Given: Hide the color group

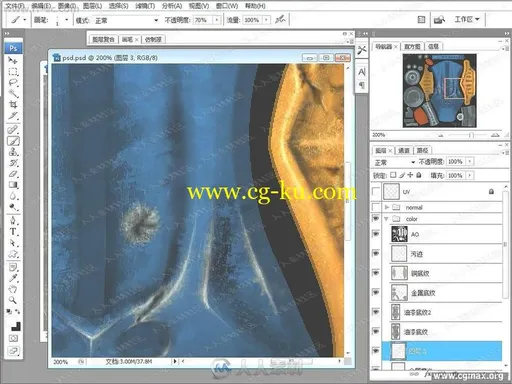Looking at the screenshot, I should [x=376, y=219].
